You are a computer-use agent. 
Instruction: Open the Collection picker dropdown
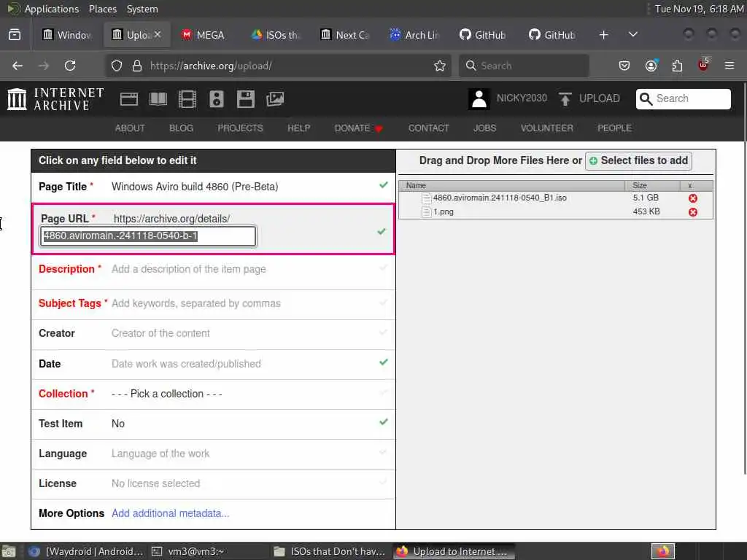click(x=167, y=394)
